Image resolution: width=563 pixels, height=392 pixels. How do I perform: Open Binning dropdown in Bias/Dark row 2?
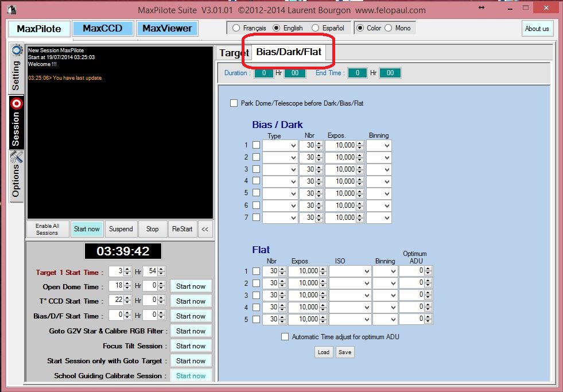coord(379,157)
